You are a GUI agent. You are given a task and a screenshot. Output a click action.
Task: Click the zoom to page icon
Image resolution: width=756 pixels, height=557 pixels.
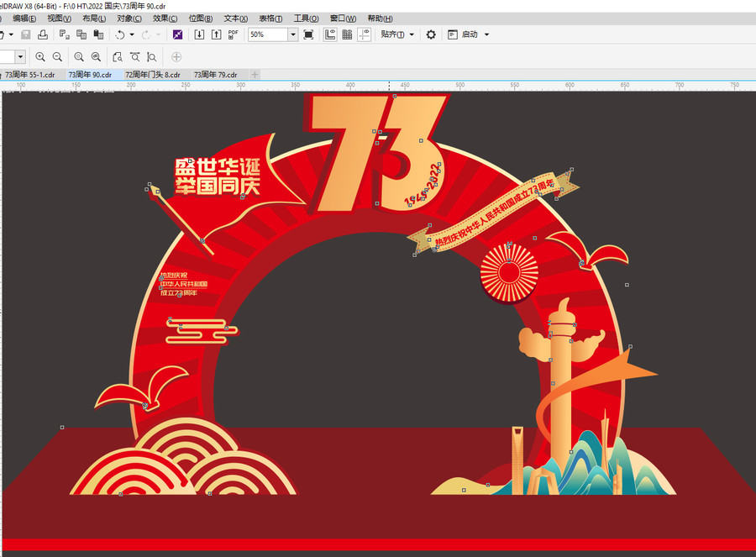pyautogui.click(x=117, y=57)
